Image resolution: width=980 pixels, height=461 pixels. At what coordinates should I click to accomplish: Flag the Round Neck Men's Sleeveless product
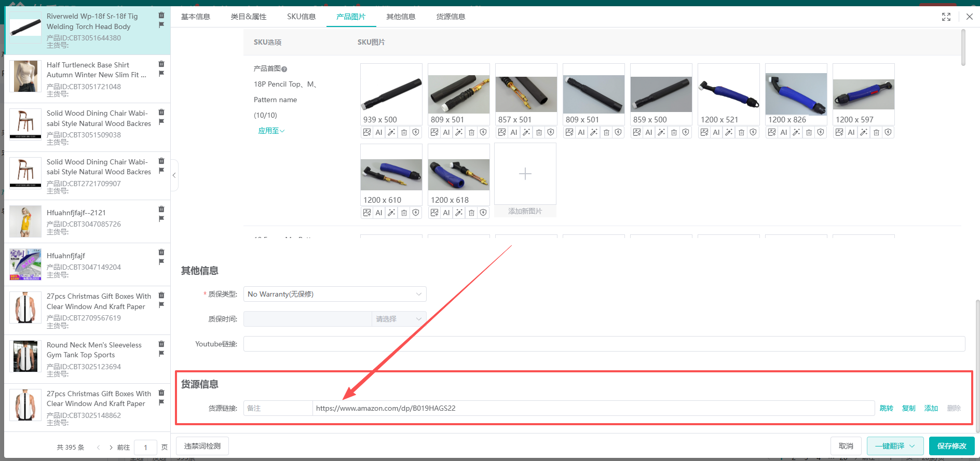coord(161,354)
